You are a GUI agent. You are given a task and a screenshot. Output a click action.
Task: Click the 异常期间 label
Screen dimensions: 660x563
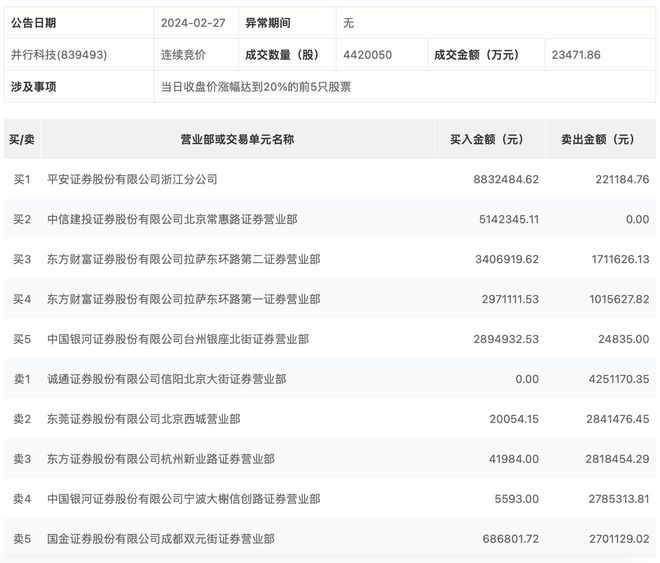[x=268, y=23]
